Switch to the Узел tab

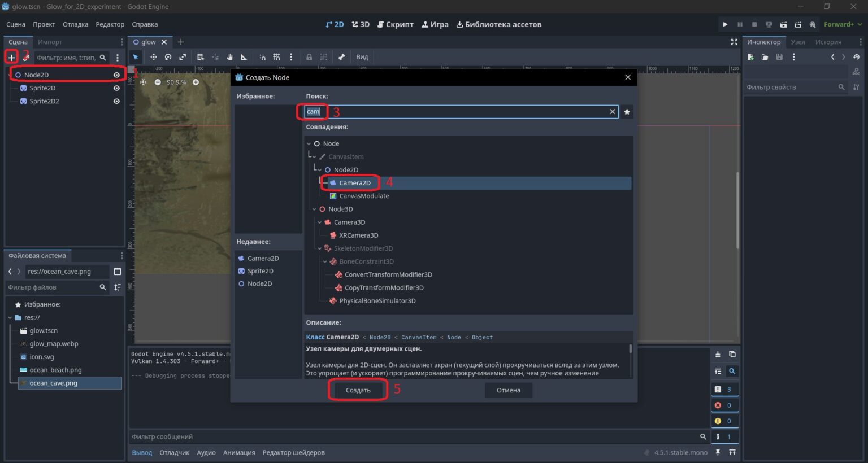(798, 42)
